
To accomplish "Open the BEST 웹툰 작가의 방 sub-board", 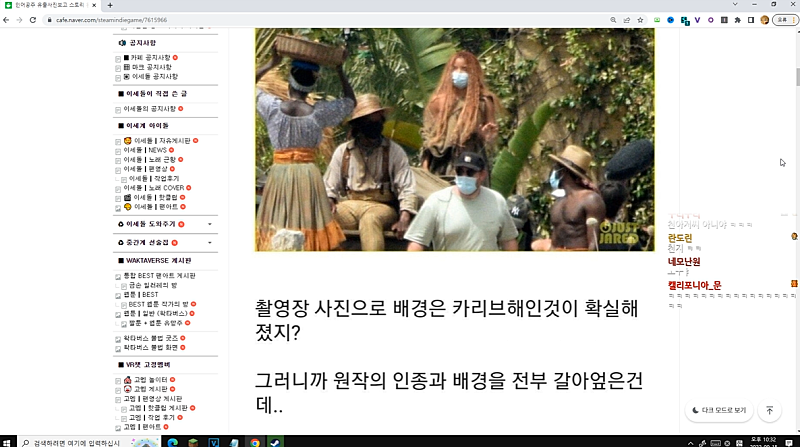I will click(158, 304).
